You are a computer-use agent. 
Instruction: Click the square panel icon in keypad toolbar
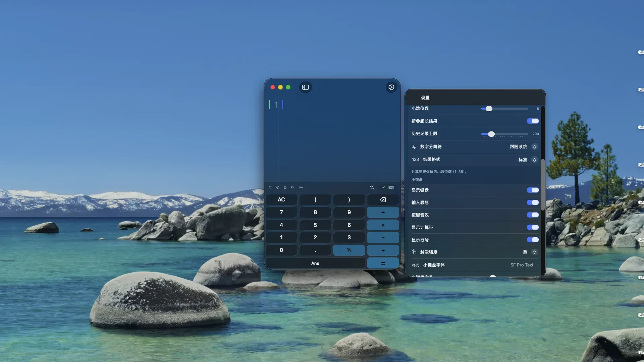[285, 187]
